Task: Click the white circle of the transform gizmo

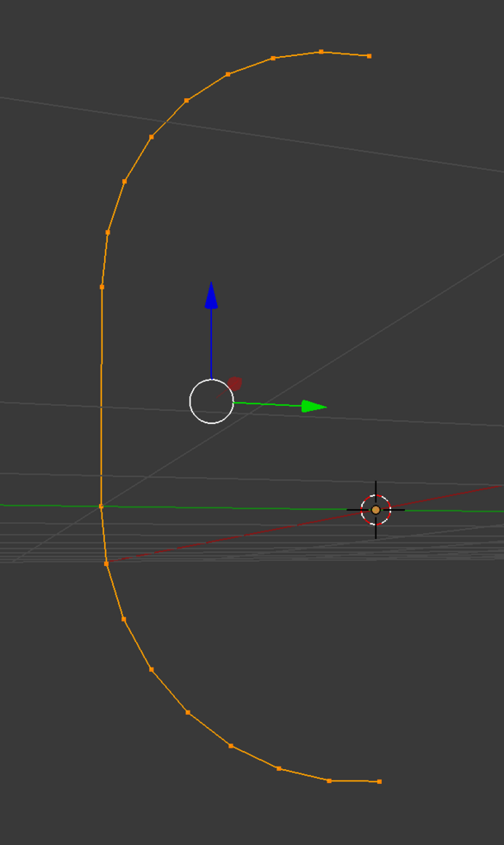Action: pyautogui.click(x=212, y=402)
